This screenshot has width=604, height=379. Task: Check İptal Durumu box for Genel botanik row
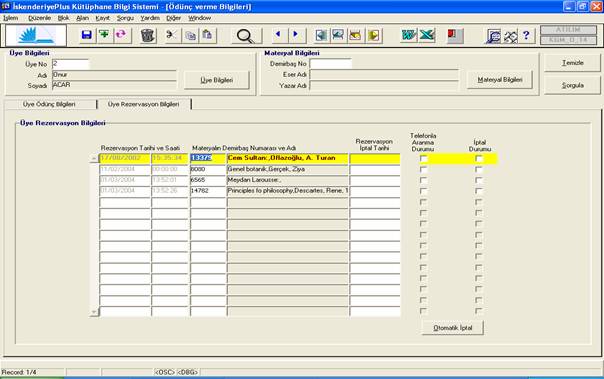tap(479, 169)
